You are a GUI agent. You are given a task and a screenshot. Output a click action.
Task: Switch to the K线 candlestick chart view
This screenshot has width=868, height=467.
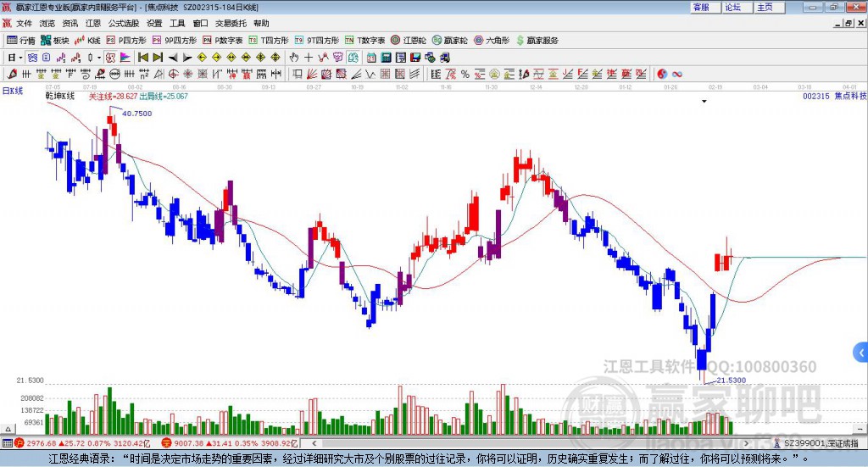tap(87, 41)
